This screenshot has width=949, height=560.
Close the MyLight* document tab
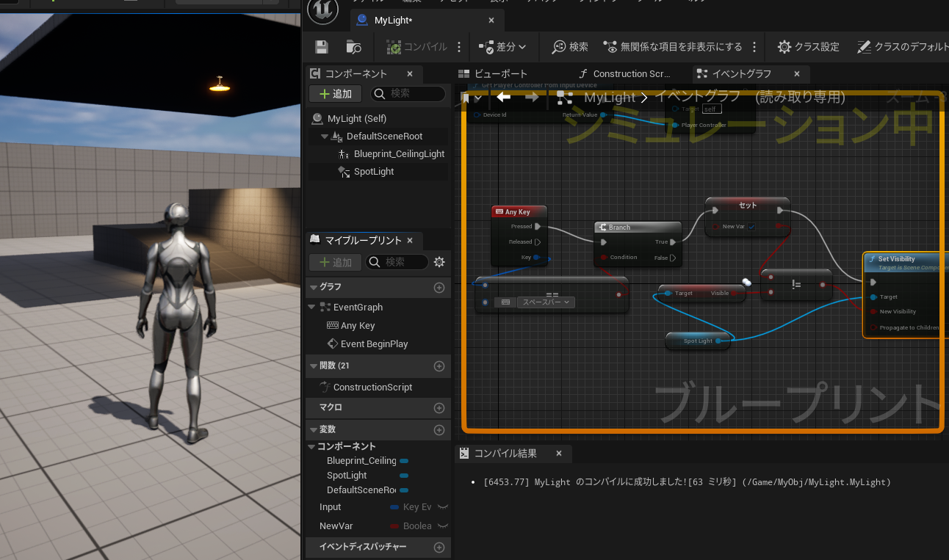point(491,21)
